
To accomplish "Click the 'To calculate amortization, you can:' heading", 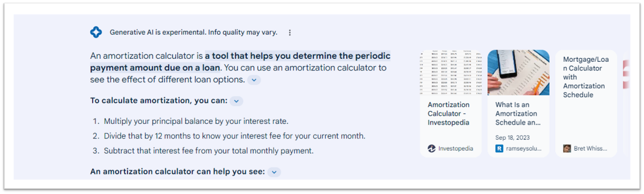I will pos(159,100).
